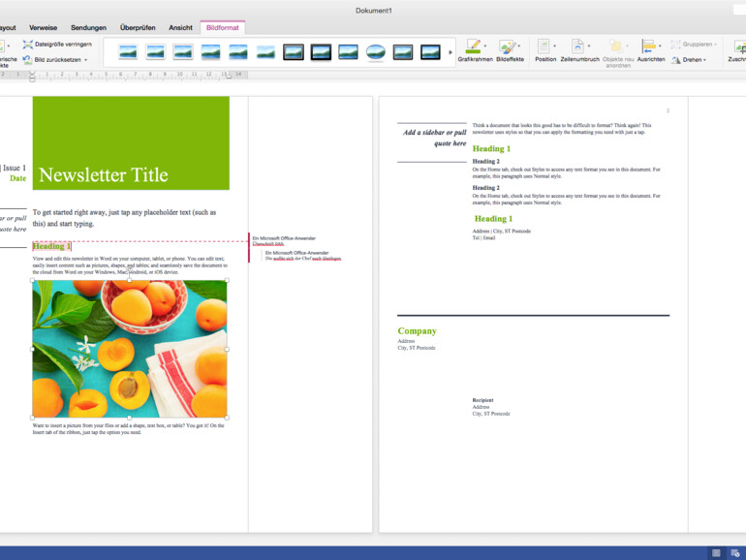Click the right indent marker on ruler
The width and height of the screenshot is (746, 560).
(229, 76)
